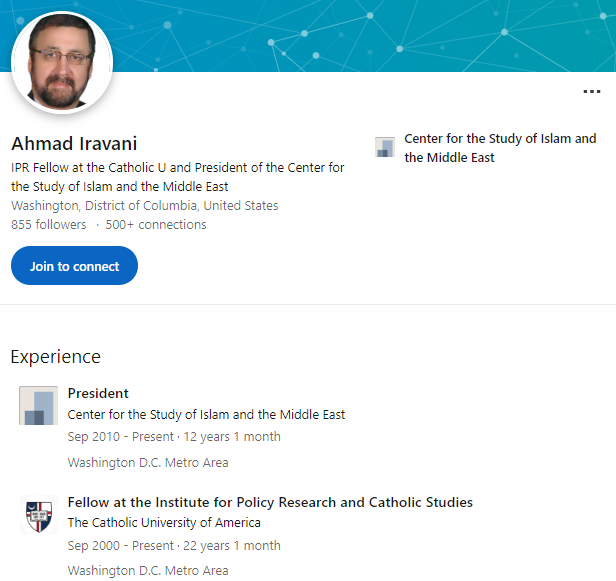Open the three-dot more options menu

click(x=592, y=92)
